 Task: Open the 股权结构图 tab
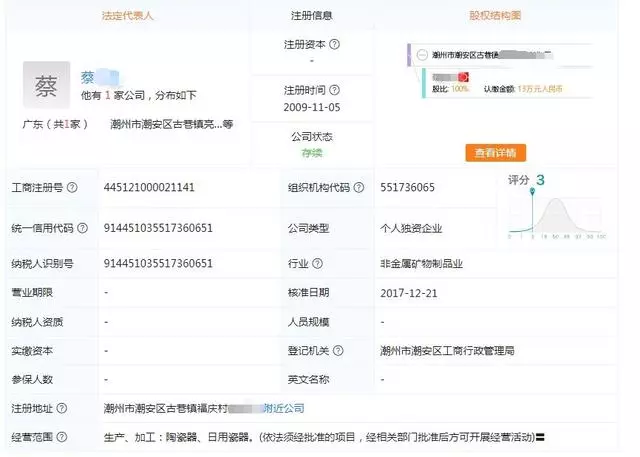495,16
